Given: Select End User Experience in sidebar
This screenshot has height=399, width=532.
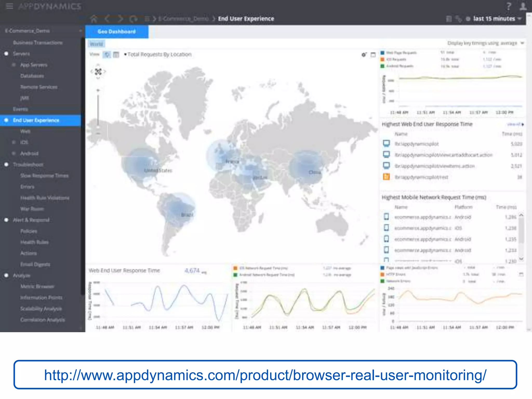Looking at the screenshot, I should pyautogui.click(x=41, y=120).
